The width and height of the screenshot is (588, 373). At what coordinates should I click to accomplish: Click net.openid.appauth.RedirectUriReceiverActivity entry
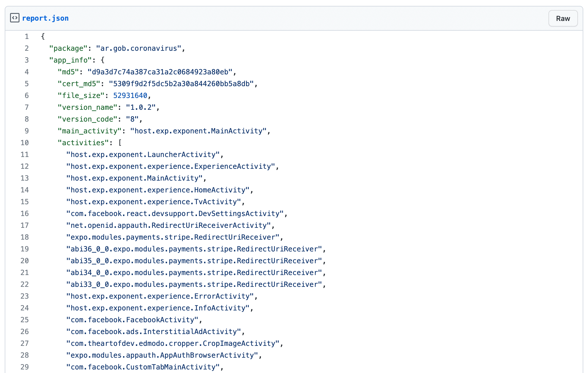click(x=169, y=225)
